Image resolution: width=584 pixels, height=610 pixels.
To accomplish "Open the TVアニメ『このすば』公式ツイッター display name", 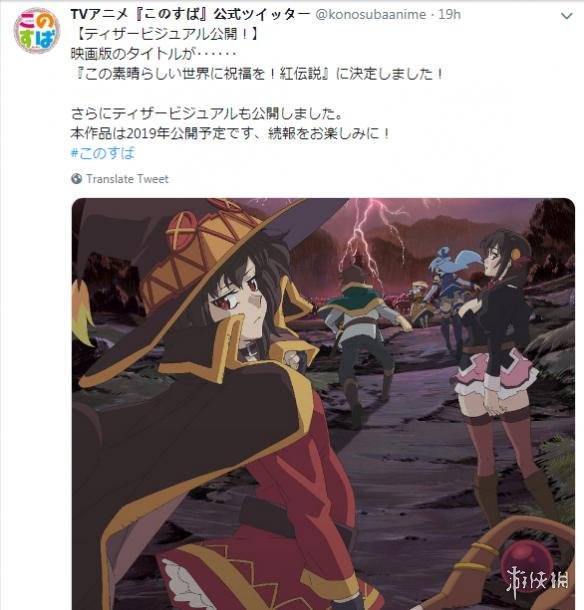I will (x=190, y=15).
